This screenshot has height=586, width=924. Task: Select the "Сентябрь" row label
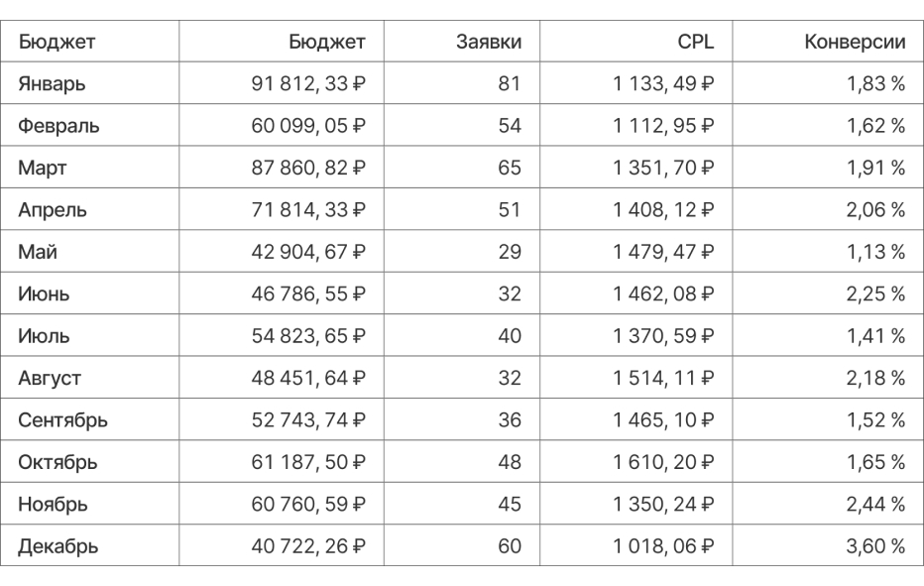click(62, 419)
